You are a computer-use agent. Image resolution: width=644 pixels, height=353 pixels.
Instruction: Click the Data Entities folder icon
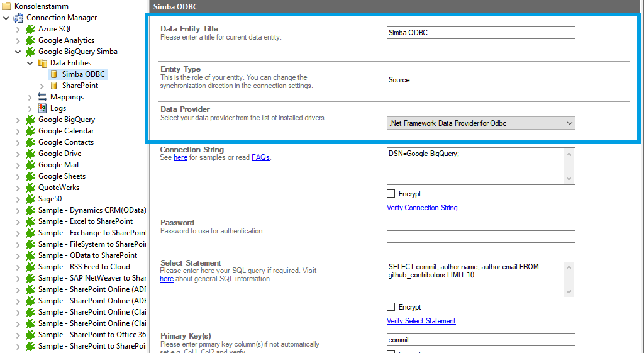click(42, 63)
